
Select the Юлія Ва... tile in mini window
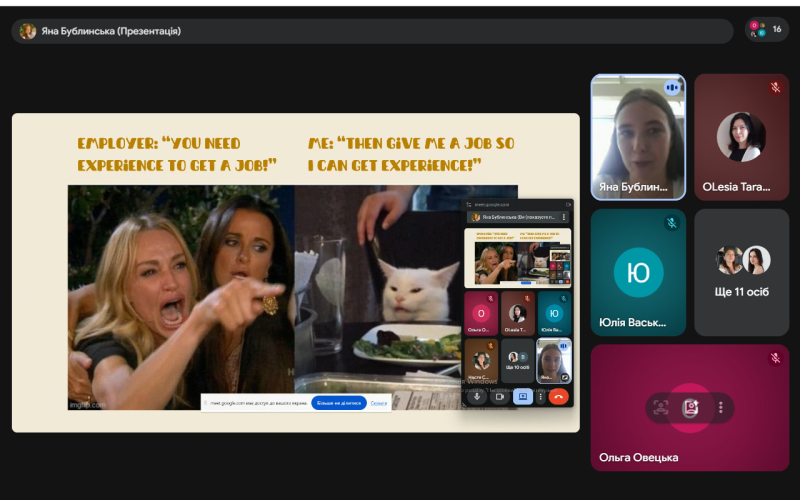pos(554,313)
